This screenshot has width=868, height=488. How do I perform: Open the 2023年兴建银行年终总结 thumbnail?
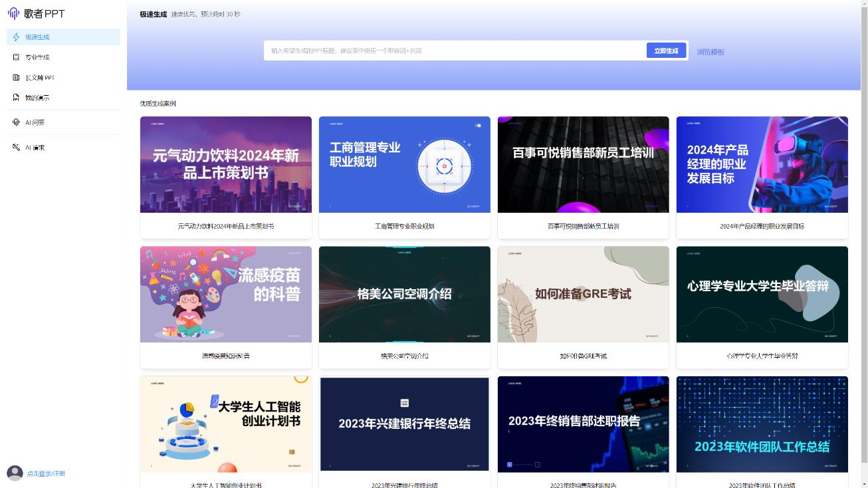pos(405,424)
